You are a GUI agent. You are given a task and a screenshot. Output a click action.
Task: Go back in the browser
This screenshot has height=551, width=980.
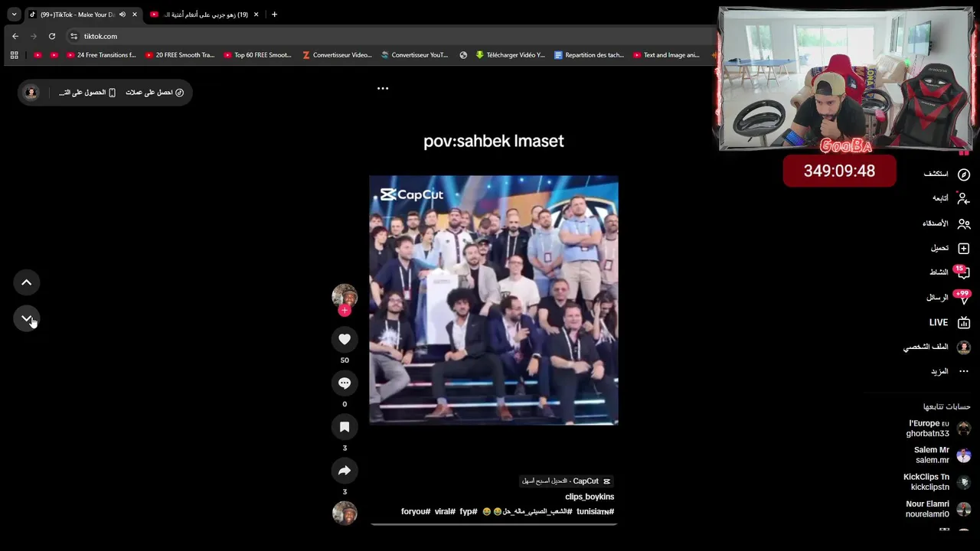[x=15, y=36]
